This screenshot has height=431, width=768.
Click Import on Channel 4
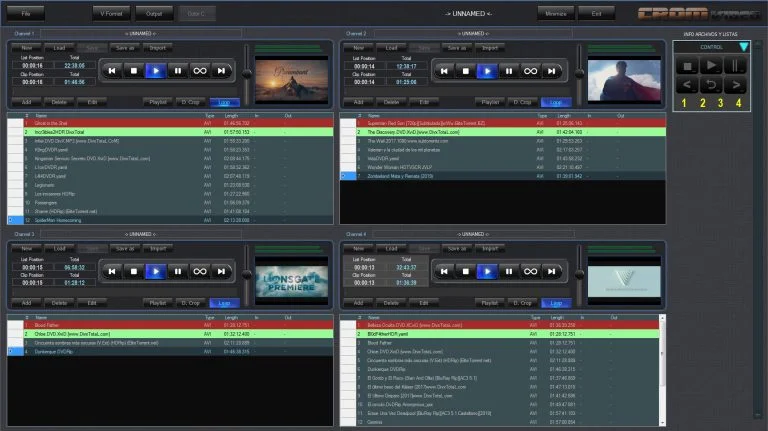(x=490, y=249)
